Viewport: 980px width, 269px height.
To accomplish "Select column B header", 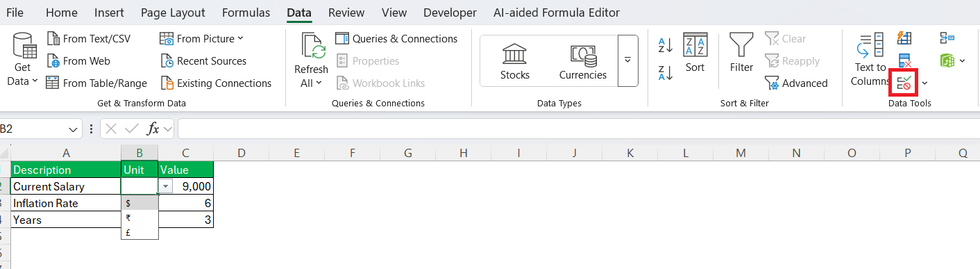I will [x=140, y=153].
